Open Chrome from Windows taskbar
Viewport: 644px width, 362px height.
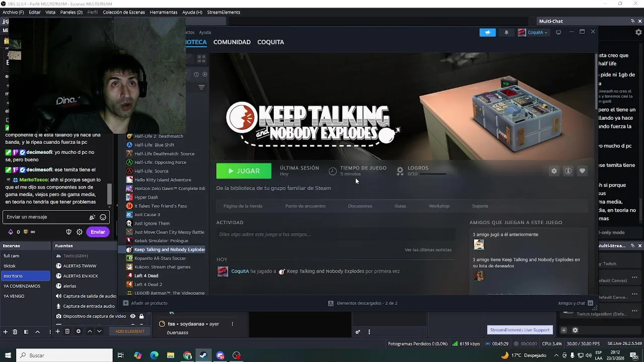188,355
